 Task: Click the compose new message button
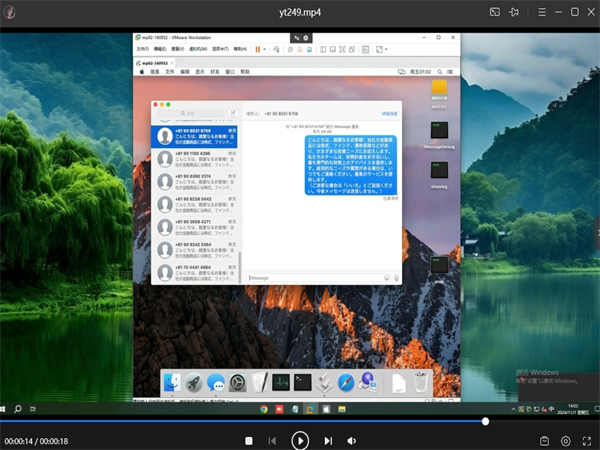click(x=233, y=114)
